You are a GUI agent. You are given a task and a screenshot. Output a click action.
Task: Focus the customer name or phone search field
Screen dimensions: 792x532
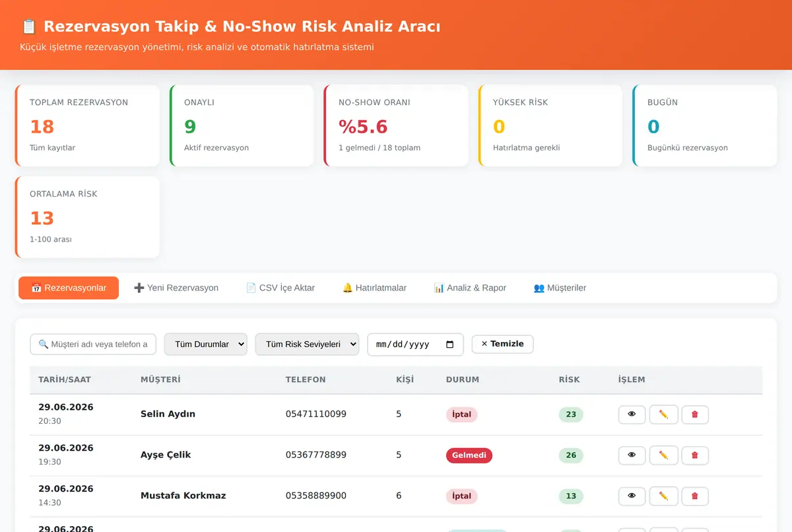(93, 345)
